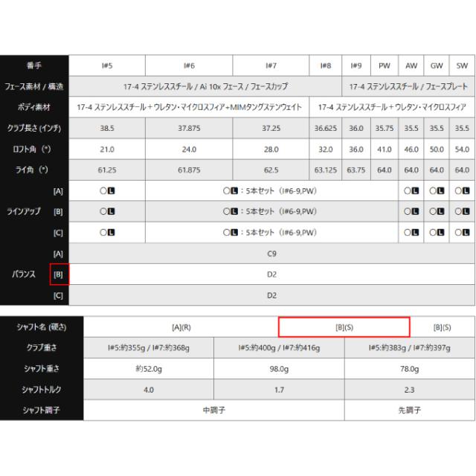Select the I#5 column header
The image size is (476, 476).
[107, 65]
